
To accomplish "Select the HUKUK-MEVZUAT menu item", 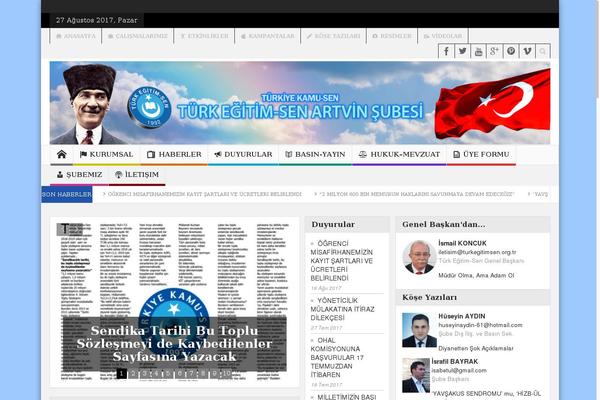I will 399,154.
